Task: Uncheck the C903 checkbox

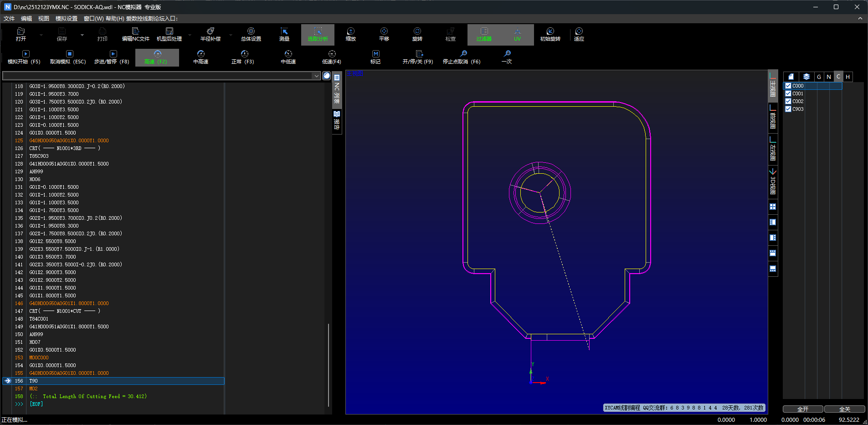Action: pos(788,109)
